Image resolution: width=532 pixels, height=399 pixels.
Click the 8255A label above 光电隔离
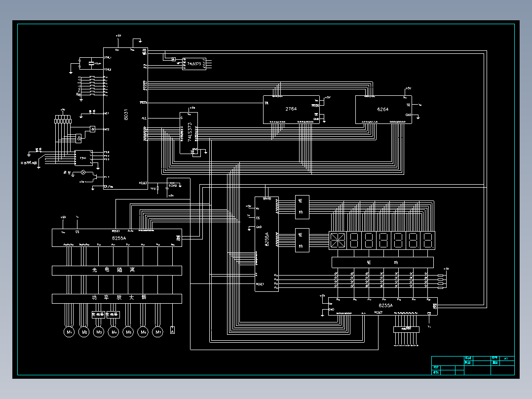119,238
